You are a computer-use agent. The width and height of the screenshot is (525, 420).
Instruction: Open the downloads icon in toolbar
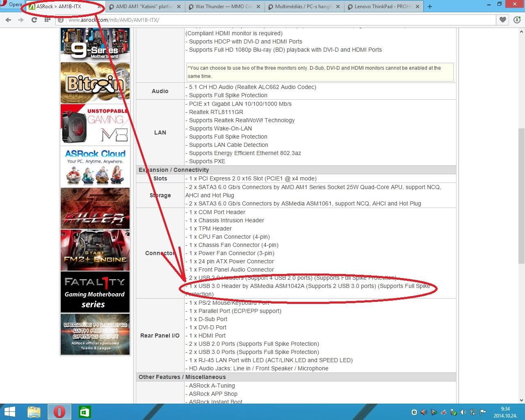pos(517,20)
